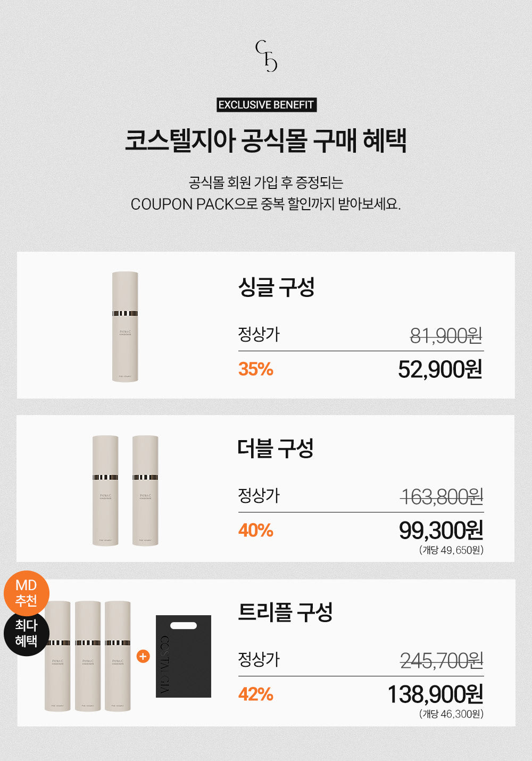Click the black Costalgia shopping bag image
This screenshot has width=532, height=761.
[184, 656]
